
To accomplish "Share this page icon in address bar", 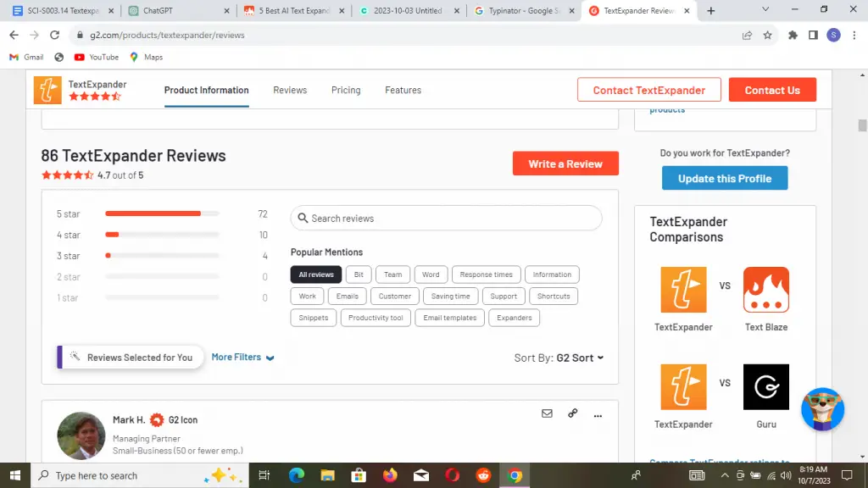I will coord(747,35).
